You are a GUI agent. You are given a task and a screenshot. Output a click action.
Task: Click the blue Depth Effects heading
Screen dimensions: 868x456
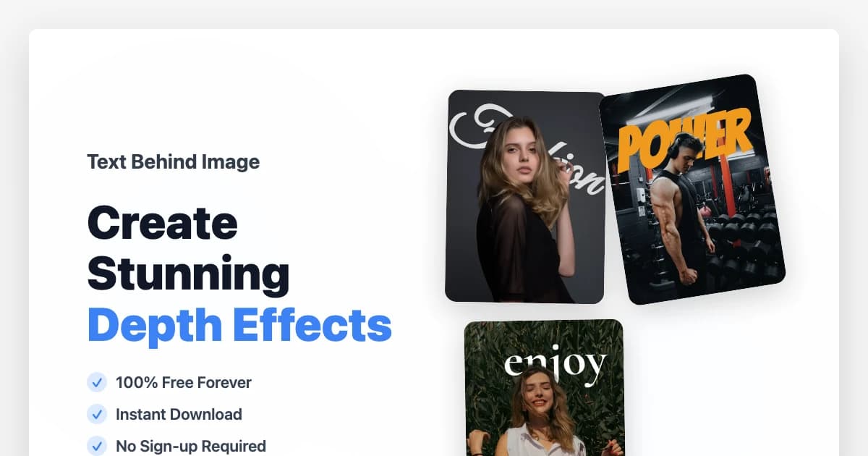click(x=239, y=324)
